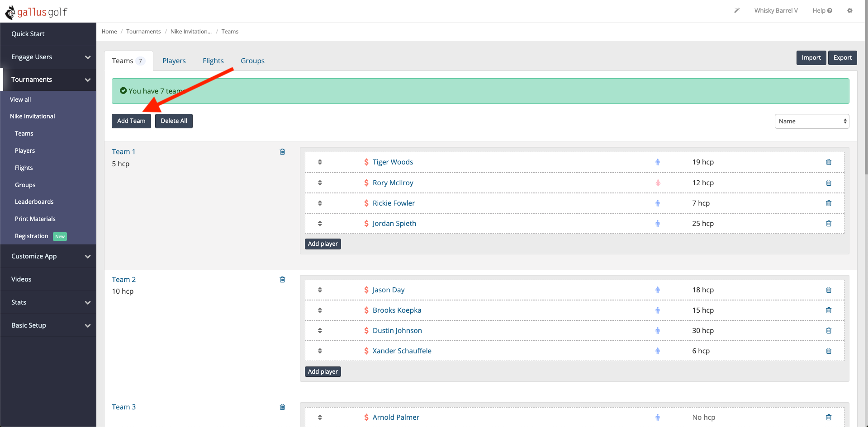Click reorder handle for Rory McIlroy
This screenshot has width=868, height=427.
click(x=320, y=183)
